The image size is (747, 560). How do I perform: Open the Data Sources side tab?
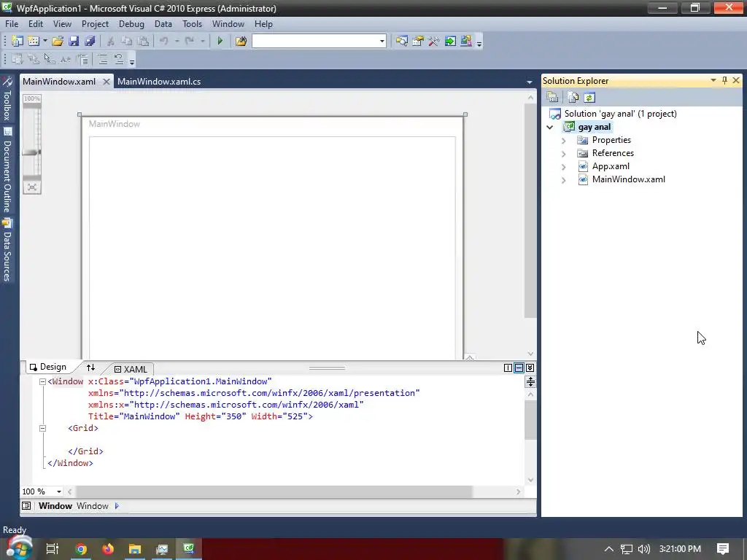7,249
